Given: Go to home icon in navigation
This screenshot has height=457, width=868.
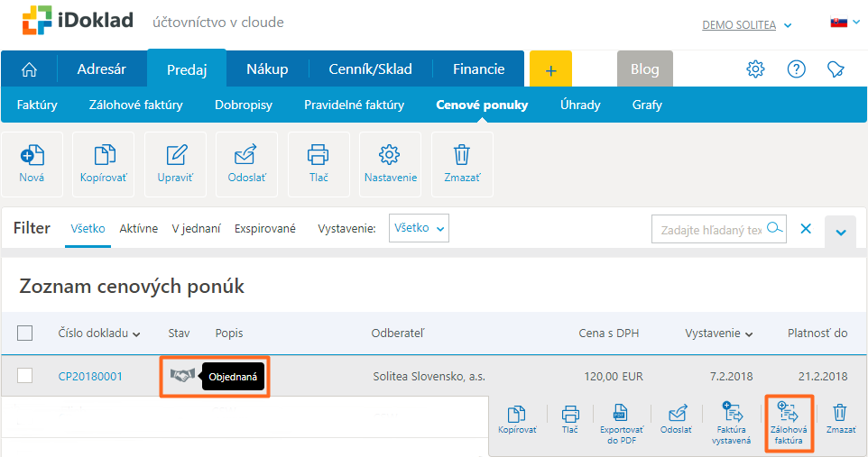Looking at the screenshot, I should click(29, 69).
